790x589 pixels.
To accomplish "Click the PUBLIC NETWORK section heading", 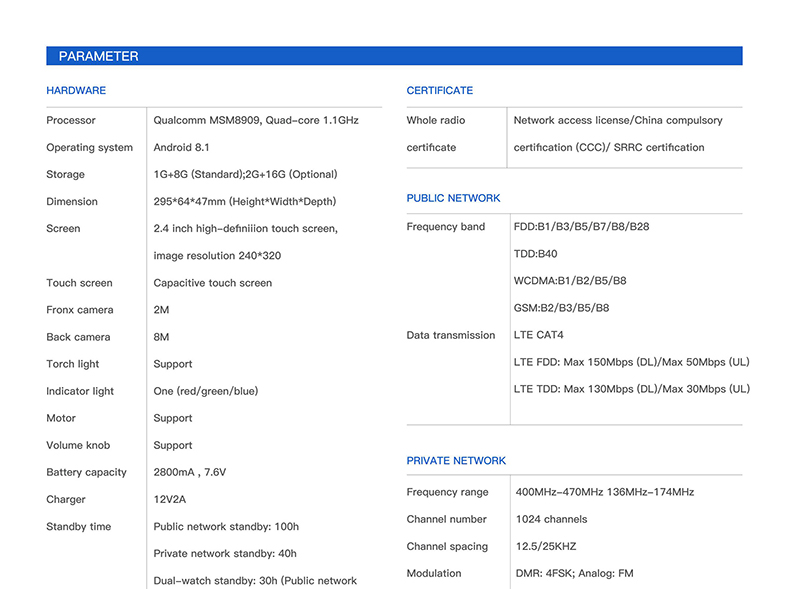I will [x=453, y=199].
